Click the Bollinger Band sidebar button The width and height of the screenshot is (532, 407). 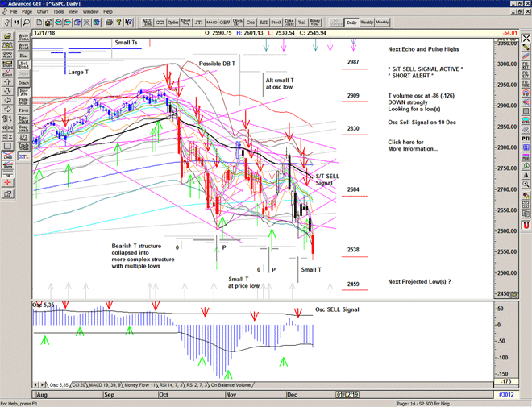tap(23, 62)
